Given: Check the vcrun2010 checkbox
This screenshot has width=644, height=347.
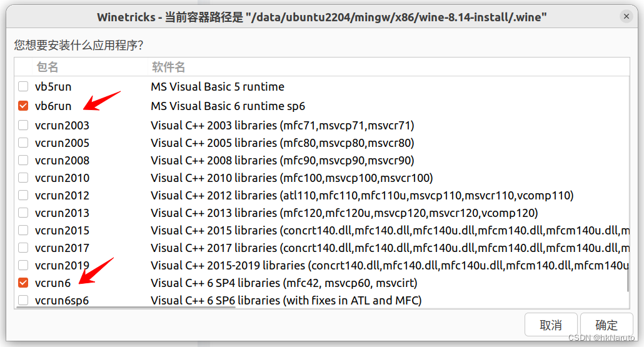Looking at the screenshot, I should click(x=23, y=178).
